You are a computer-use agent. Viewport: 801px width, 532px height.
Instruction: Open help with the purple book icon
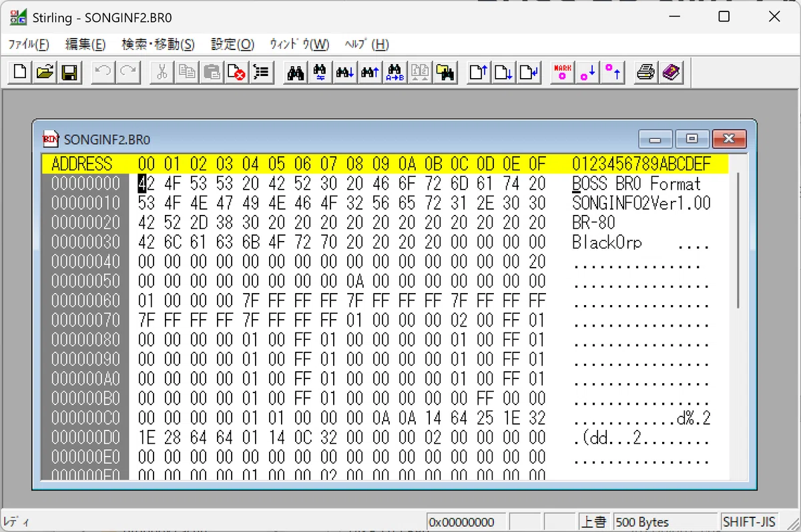[671, 72]
